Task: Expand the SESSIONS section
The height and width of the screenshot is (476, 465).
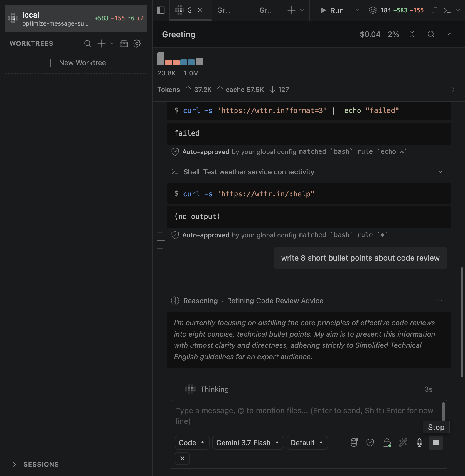Action: click(35, 464)
